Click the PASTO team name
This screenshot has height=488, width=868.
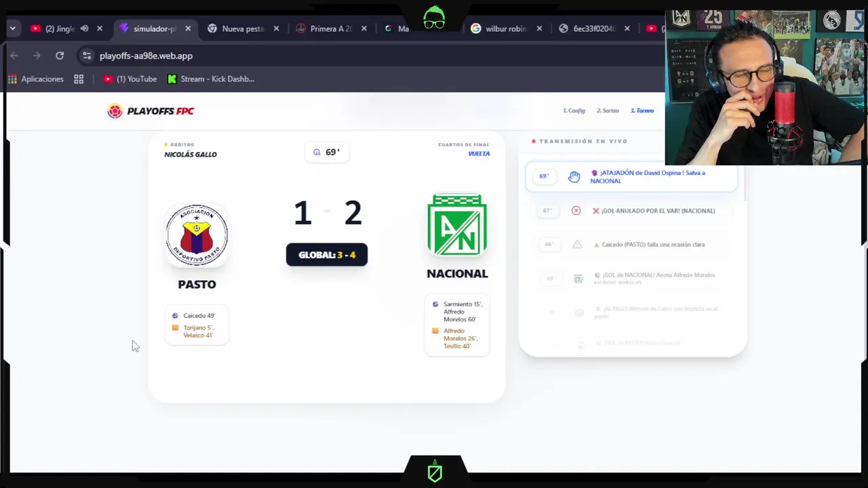(x=197, y=284)
